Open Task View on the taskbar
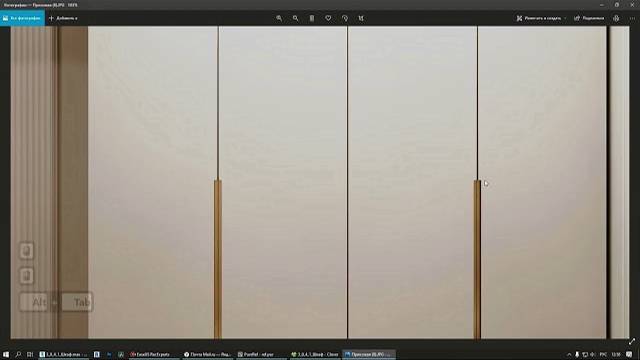 pyautogui.click(x=30, y=355)
